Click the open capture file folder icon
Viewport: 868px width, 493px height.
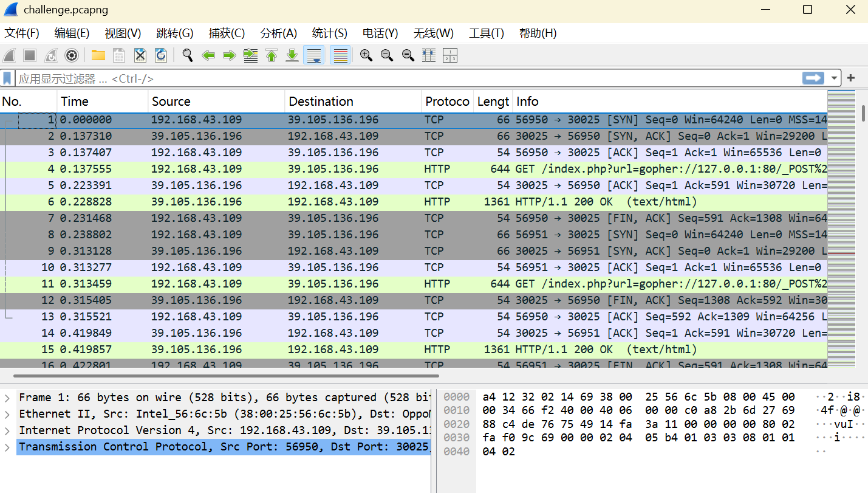click(x=98, y=55)
